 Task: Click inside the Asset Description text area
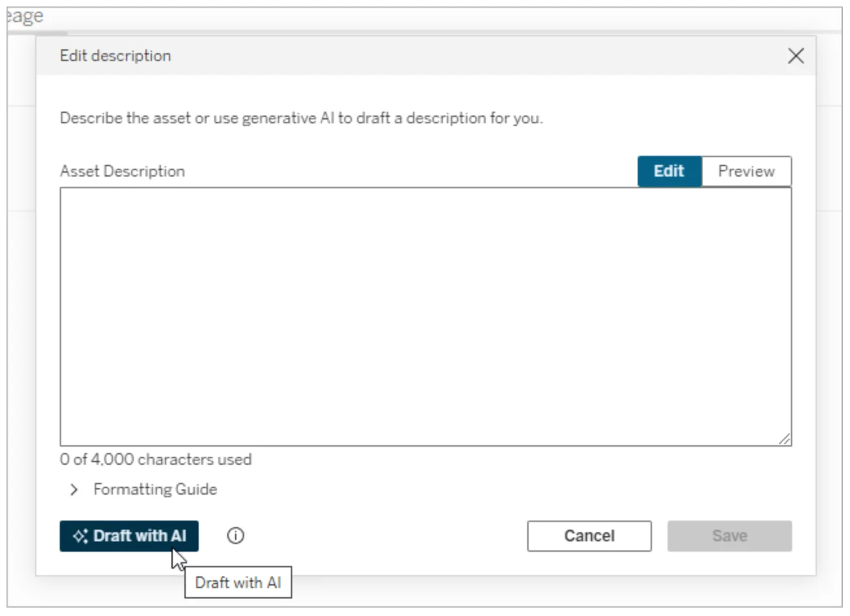click(425, 317)
